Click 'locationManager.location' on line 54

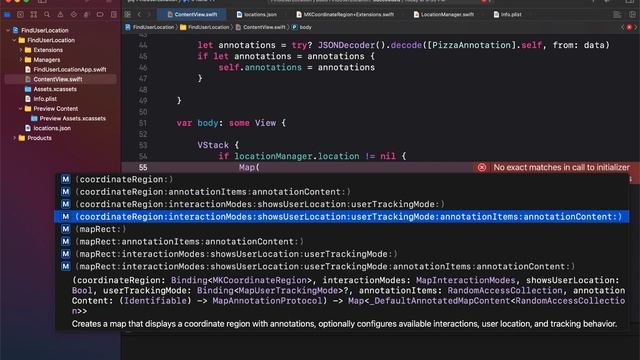point(297,156)
